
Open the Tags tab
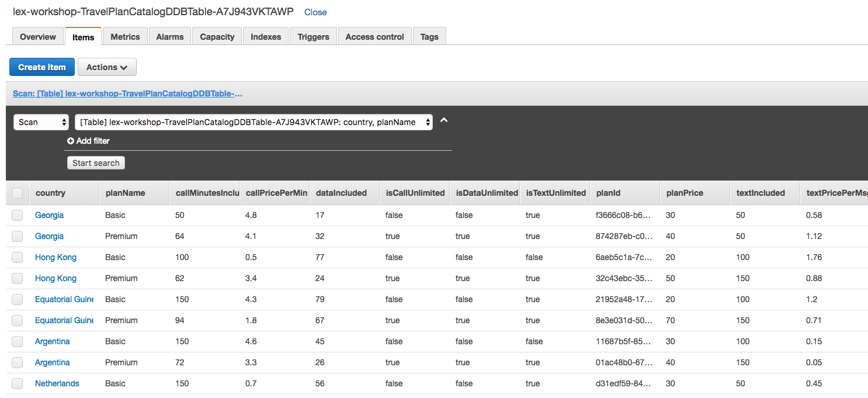[x=429, y=36]
